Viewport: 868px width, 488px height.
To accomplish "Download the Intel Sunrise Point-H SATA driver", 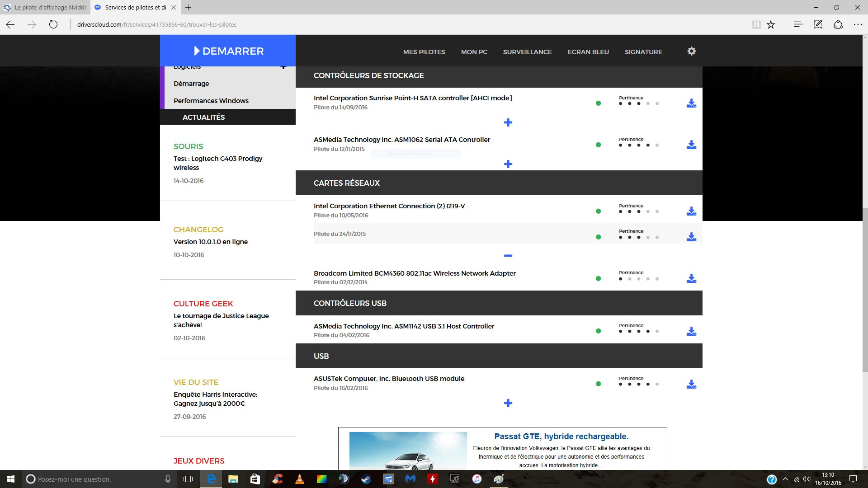I will [691, 103].
